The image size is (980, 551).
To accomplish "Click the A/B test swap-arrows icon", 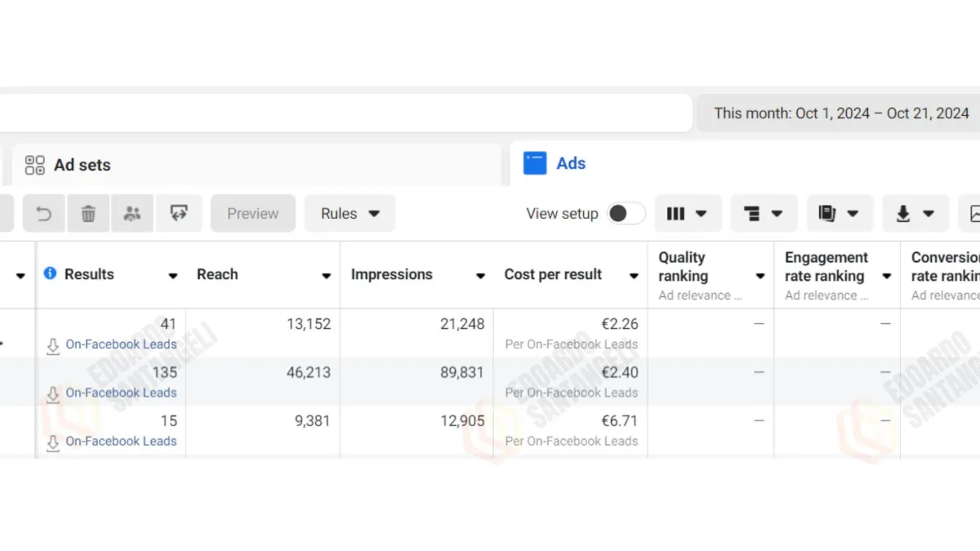I will point(179,214).
